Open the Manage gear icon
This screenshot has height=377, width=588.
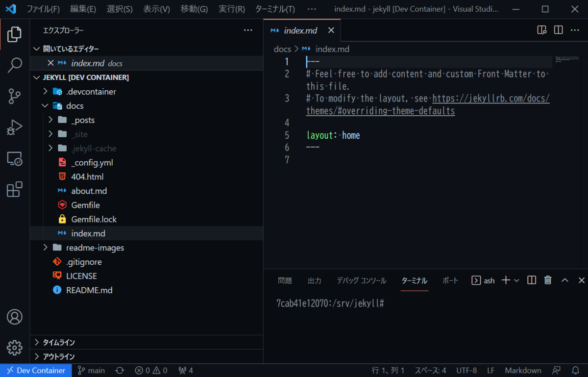pos(15,348)
